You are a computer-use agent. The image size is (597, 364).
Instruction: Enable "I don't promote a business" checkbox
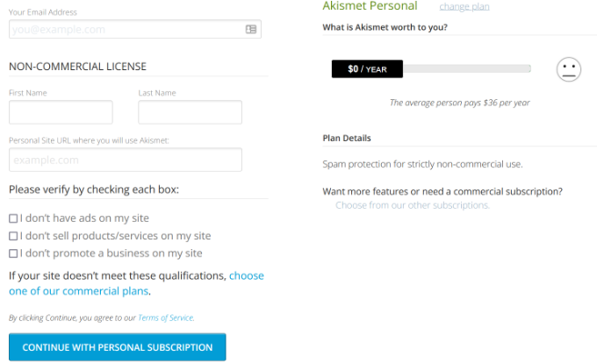point(13,253)
